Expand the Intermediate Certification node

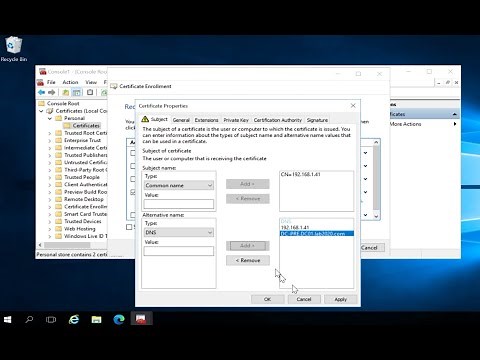[50, 148]
